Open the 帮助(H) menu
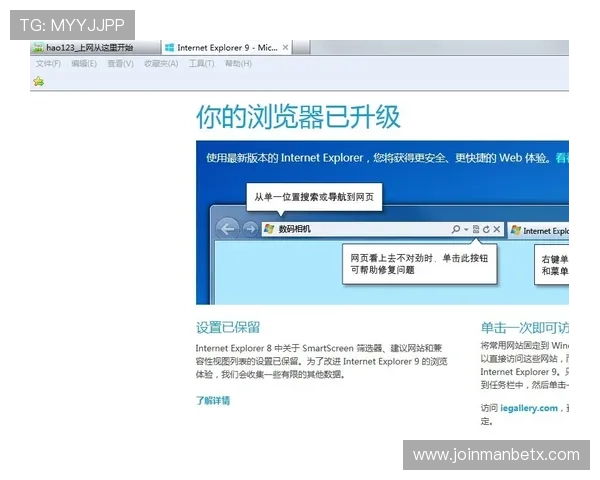 pyautogui.click(x=238, y=64)
